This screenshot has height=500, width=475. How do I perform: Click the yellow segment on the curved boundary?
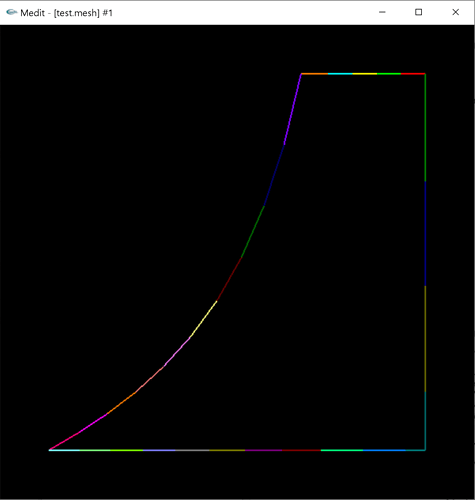point(204,319)
